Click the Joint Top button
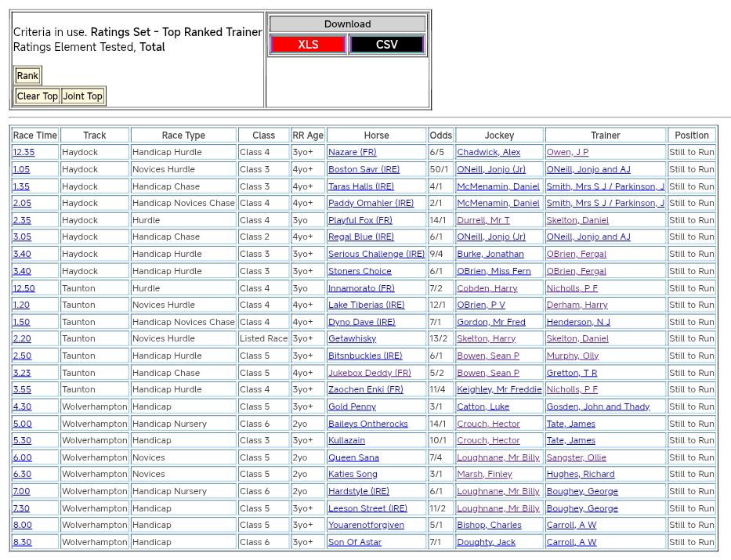Image resolution: width=731 pixels, height=560 pixels. 83,96
